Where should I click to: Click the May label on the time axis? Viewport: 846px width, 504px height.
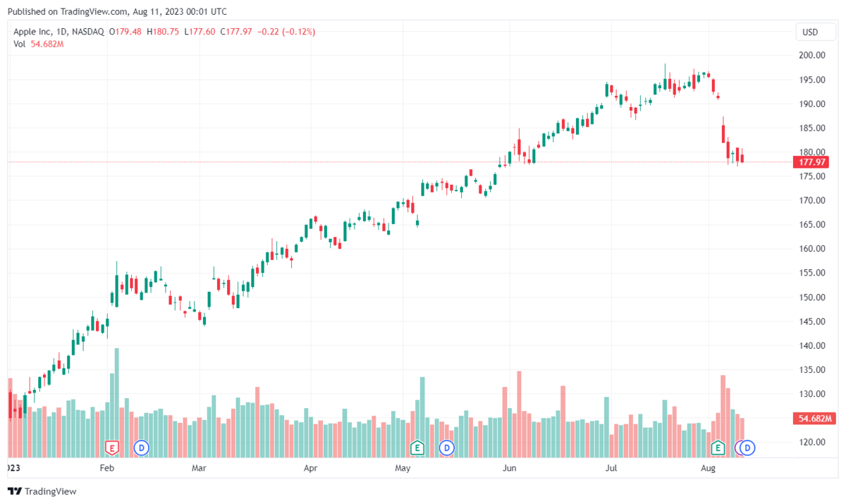[403, 468]
